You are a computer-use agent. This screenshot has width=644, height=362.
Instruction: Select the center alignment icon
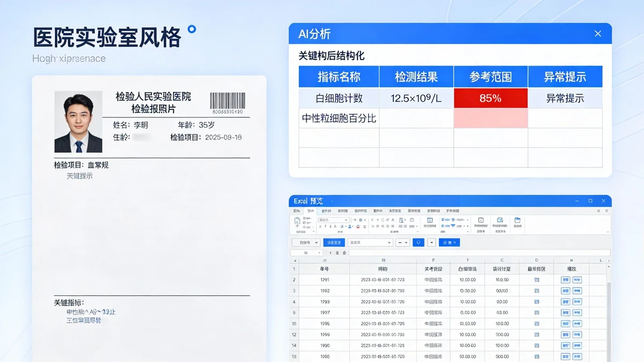(377, 226)
